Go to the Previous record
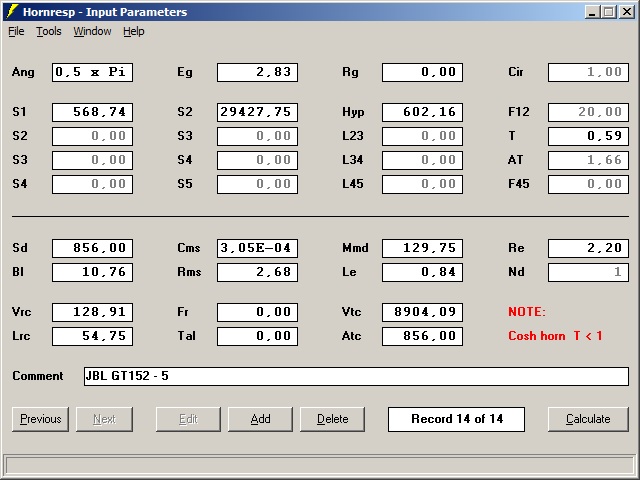The image size is (640, 480). pyautogui.click(x=40, y=419)
